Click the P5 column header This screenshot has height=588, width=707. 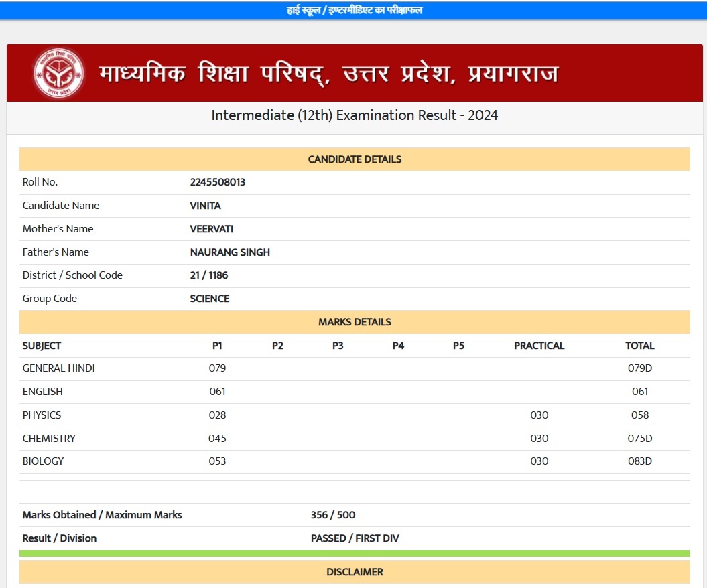click(x=458, y=346)
